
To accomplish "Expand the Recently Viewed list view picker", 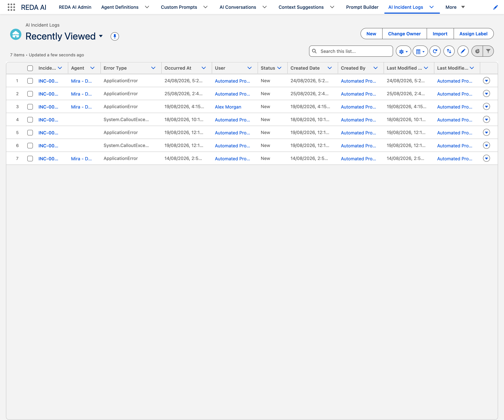I will (101, 36).
